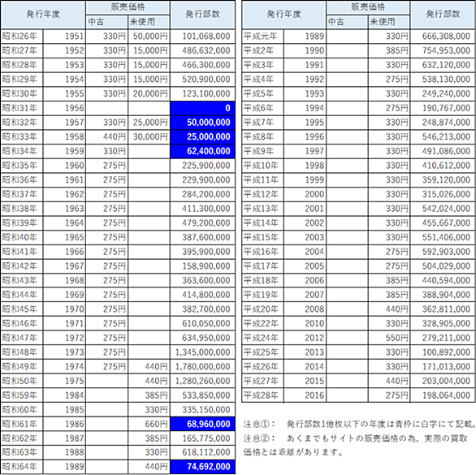Click the 昭和26年 cell
476x475 pixels.
(22, 37)
